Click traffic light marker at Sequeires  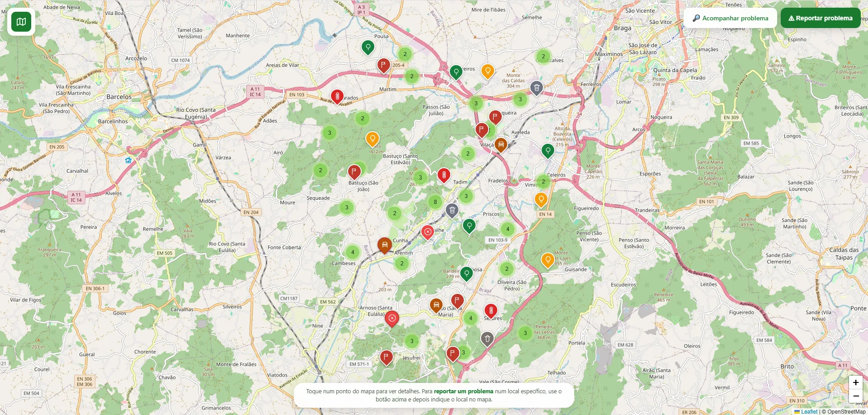(x=491, y=311)
